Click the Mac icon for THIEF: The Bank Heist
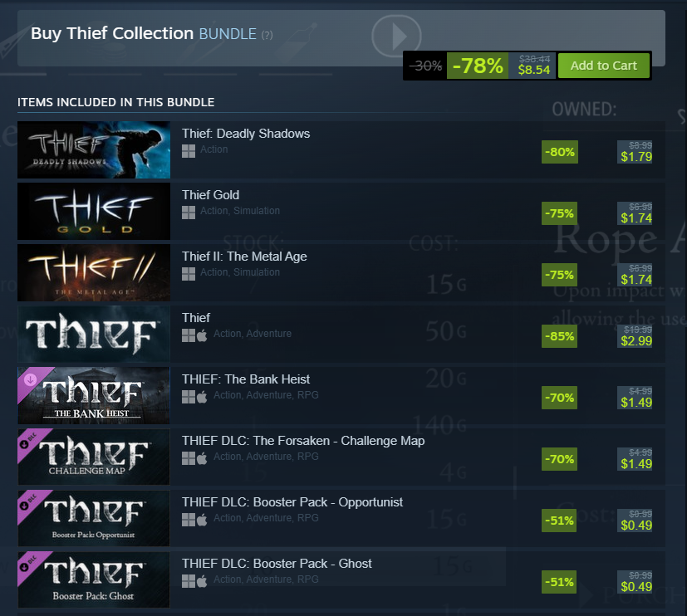The image size is (687, 616). [202, 397]
